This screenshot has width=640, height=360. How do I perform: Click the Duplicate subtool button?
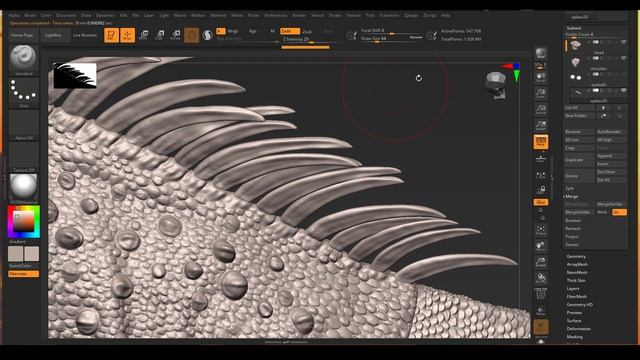pyautogui.click(x=579, y=160)
